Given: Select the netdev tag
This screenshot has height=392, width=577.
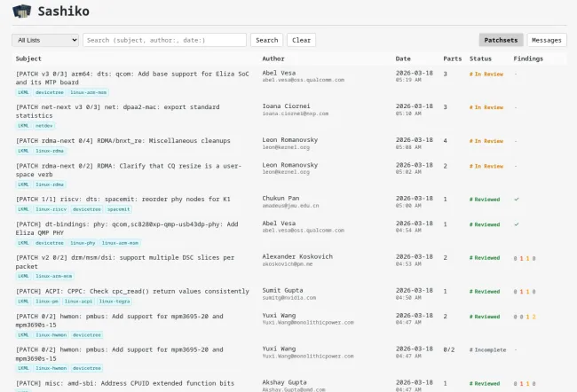Looking at the screenshot, I should pyautogui.click(x=44, y=126).
